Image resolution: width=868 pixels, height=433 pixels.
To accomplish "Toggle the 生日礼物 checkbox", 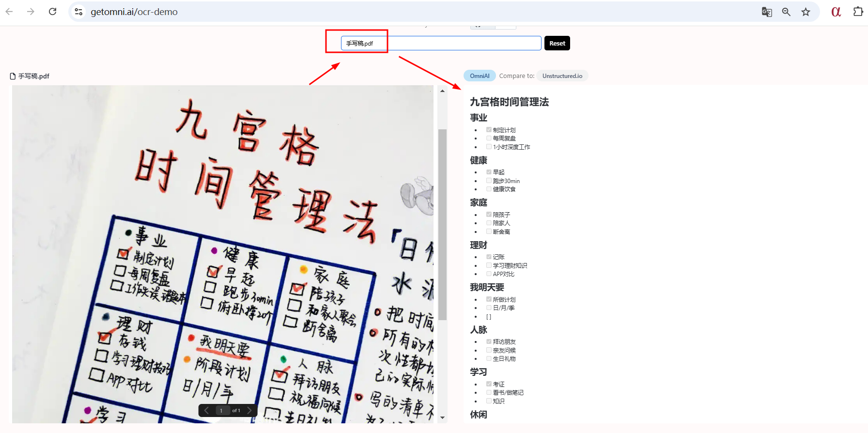I will coord(489,358).
